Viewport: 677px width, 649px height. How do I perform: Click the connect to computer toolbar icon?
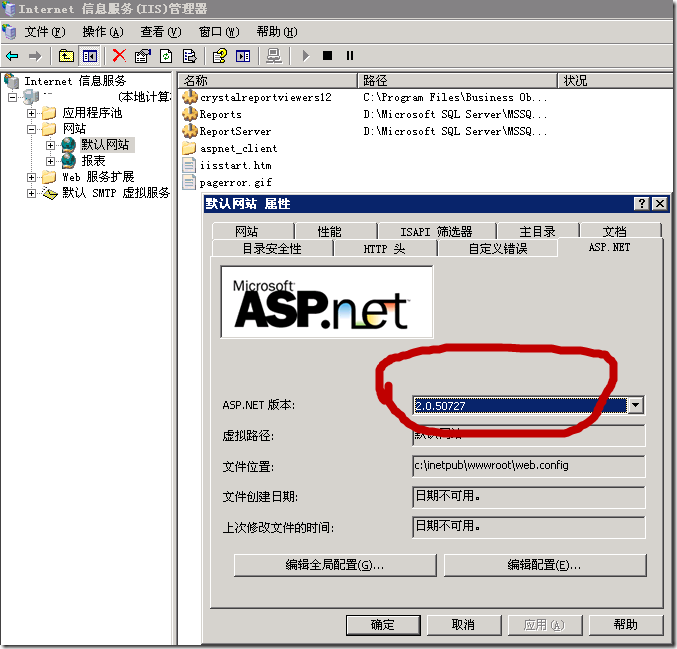click(274, 56)
